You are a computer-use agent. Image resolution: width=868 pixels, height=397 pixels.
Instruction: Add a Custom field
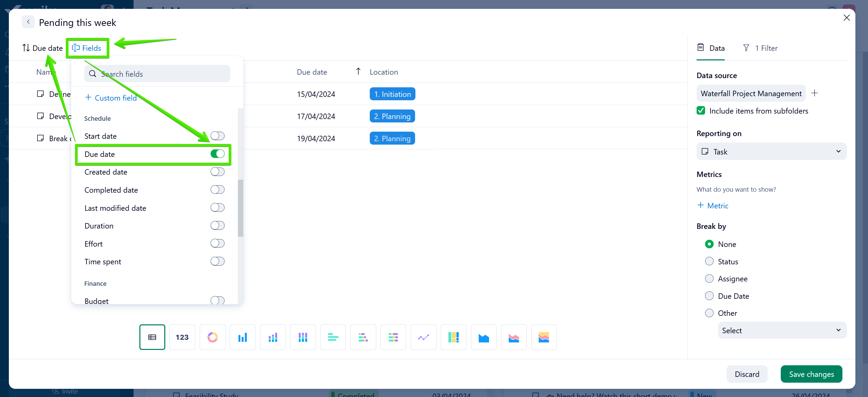click(x=111, y=98)
